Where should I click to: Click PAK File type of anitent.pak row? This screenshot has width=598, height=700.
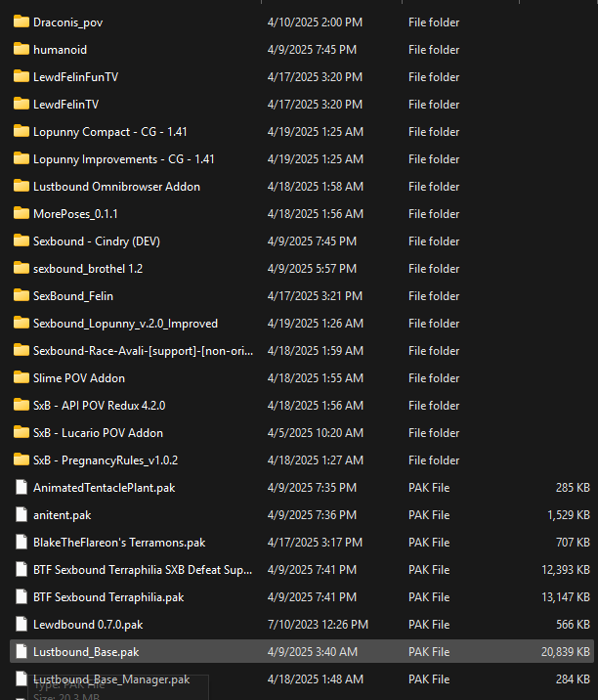[x=429, y=515]
